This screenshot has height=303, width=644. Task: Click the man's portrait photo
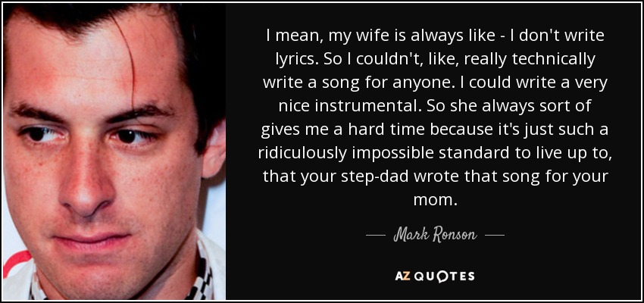[114, 151]
